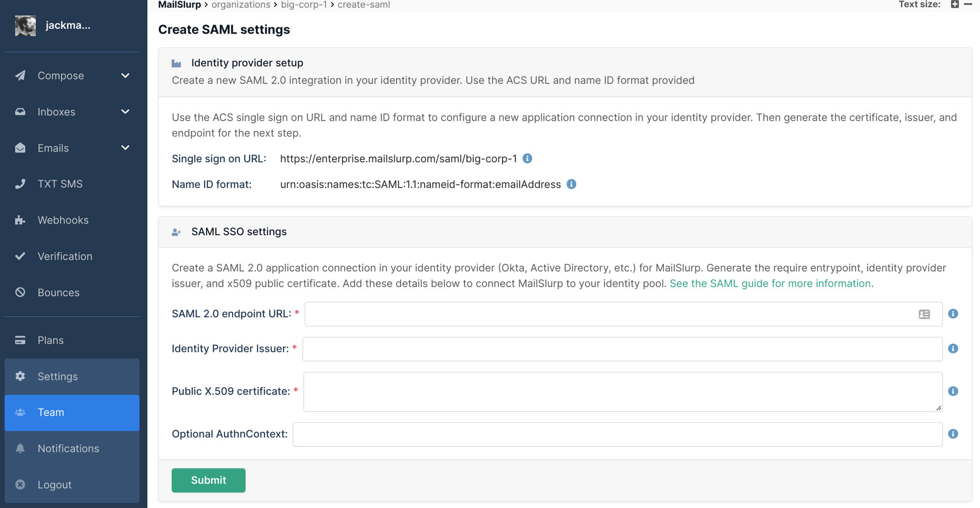Navigate to organizations breadcrumb
The width and height of the screenshot is (980, 508).
tap(241, 5)
